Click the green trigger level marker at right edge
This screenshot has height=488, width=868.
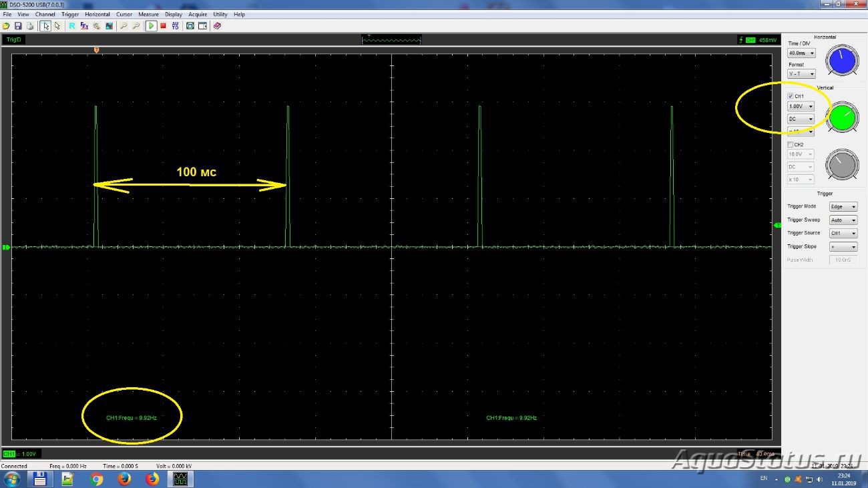778,226
